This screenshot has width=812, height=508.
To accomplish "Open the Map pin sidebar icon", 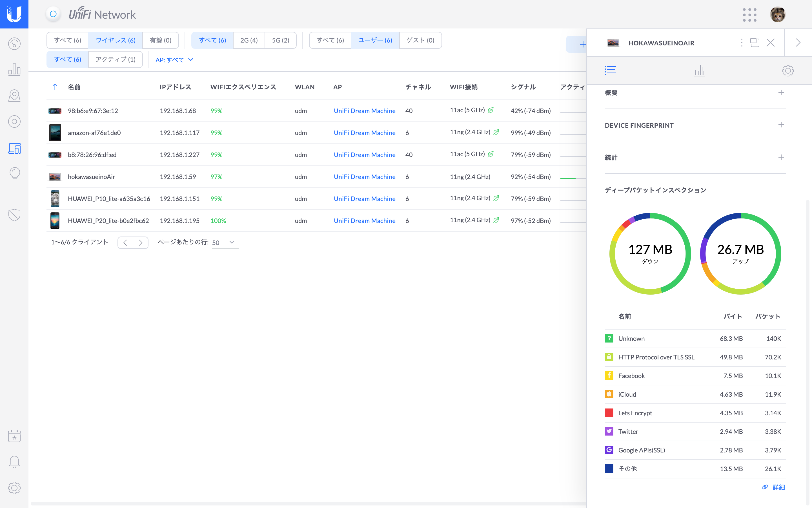I will (x=14, y=96).
